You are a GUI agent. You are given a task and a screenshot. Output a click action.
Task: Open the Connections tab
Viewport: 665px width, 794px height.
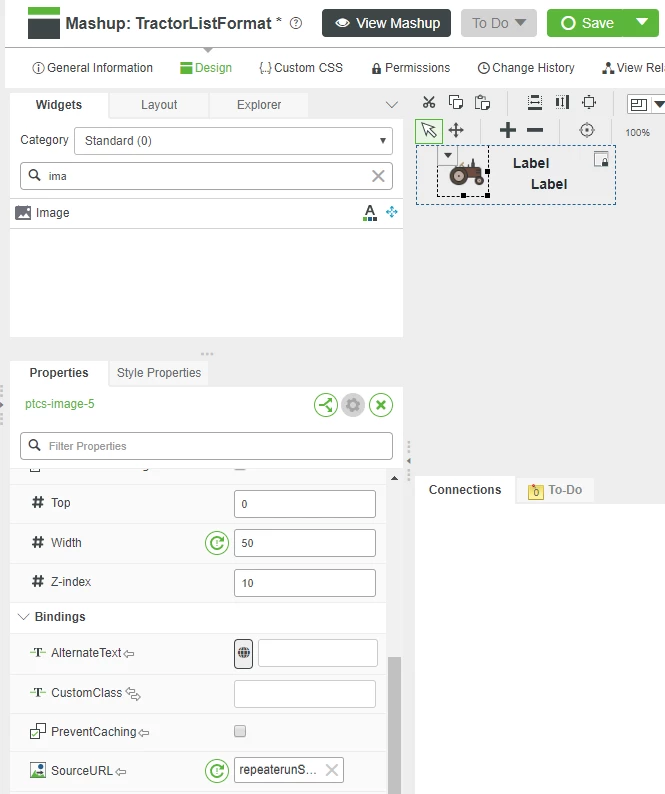click(465, 490)
